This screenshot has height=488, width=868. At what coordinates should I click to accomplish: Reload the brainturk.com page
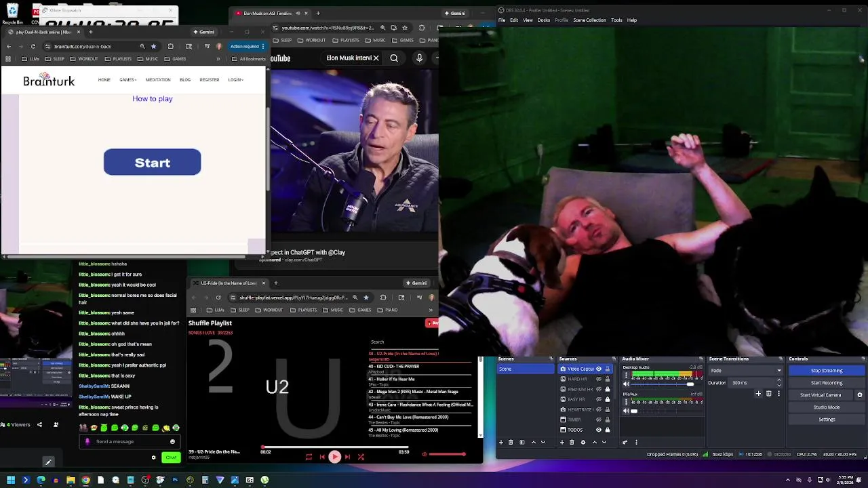(x=33, y=46)
